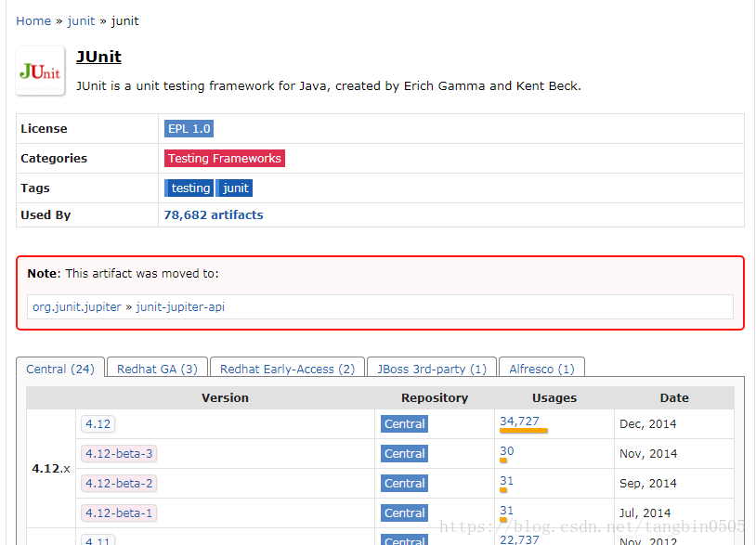Open the 31 usages link for 4.12-beta-2

[507, 481]
